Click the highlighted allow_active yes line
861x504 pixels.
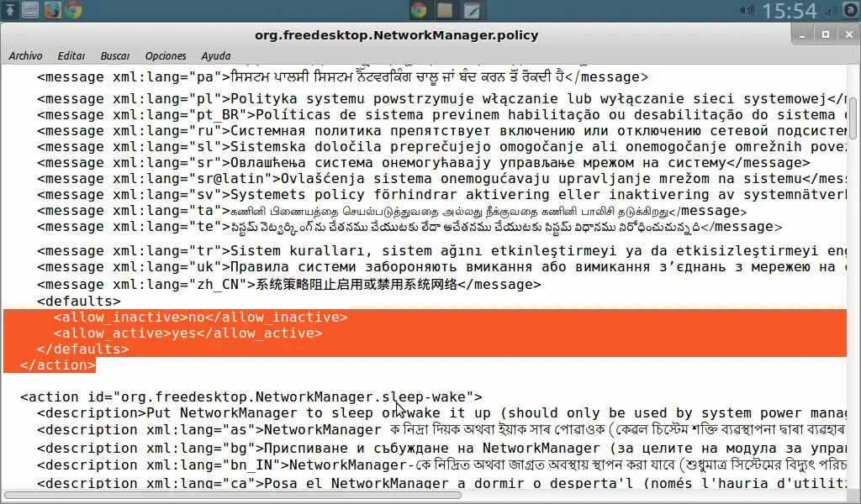188,333
